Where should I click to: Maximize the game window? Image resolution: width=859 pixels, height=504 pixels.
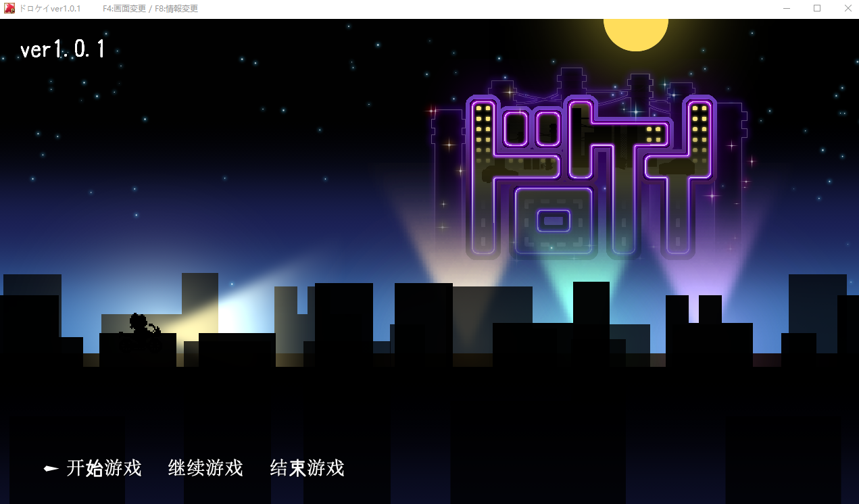[x=817, y=9]
